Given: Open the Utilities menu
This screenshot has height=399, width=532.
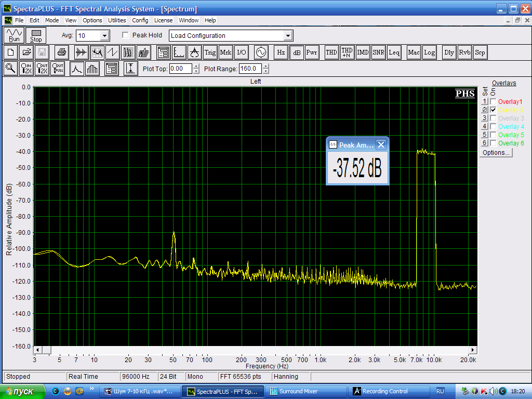Looking at the screenshot, I should click(x=117, y=20).
